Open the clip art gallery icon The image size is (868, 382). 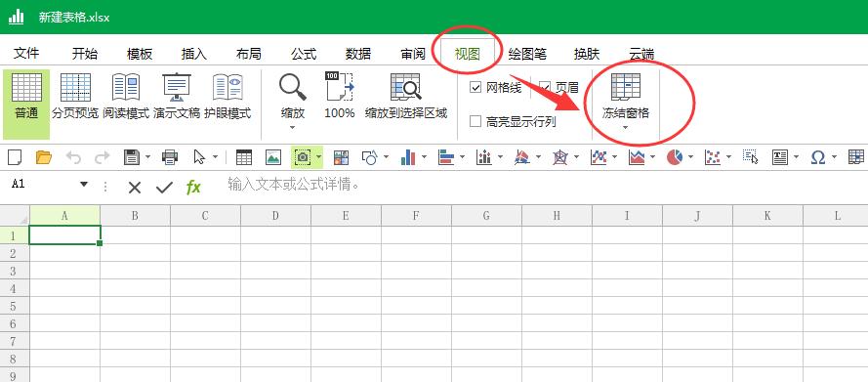pyautogui.click(x=341, y=158)
